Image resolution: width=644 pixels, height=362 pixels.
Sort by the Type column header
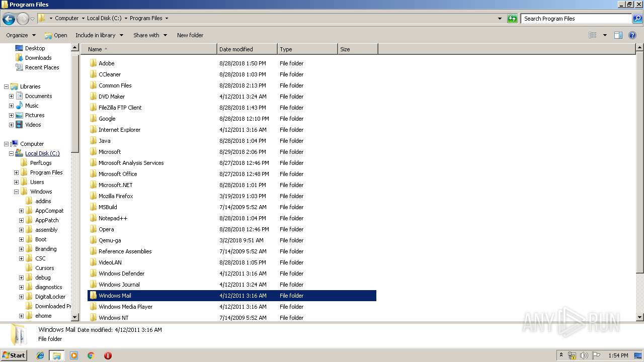[x=307, y=49]
